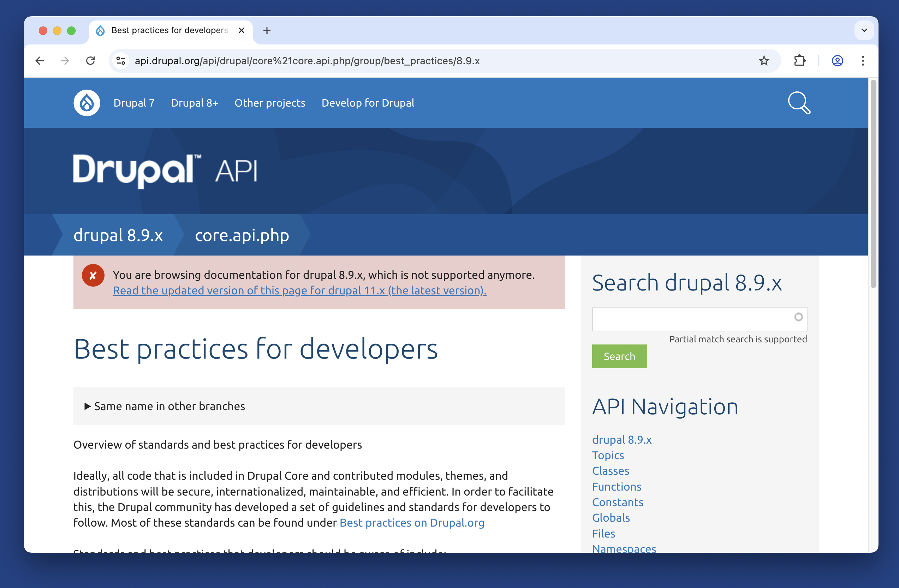Reload the page with the refresh icon
899x588 pixels.
click(x=90, y=61)
